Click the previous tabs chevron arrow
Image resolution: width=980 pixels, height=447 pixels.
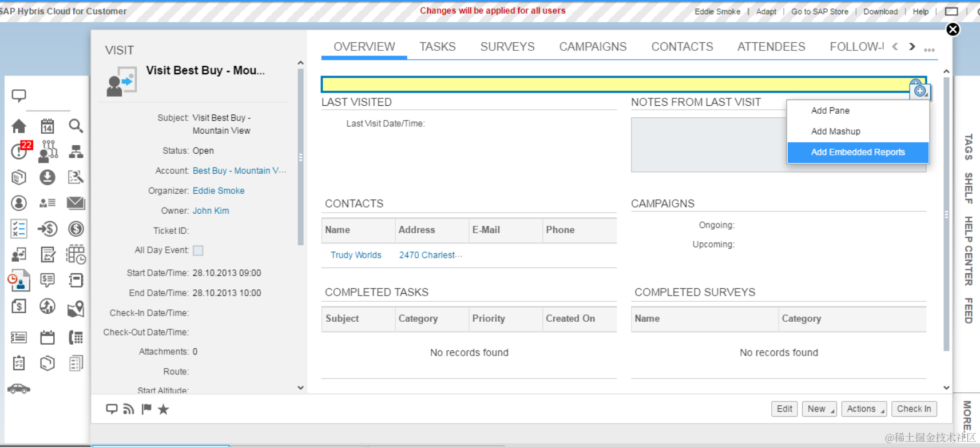point(895,47)
